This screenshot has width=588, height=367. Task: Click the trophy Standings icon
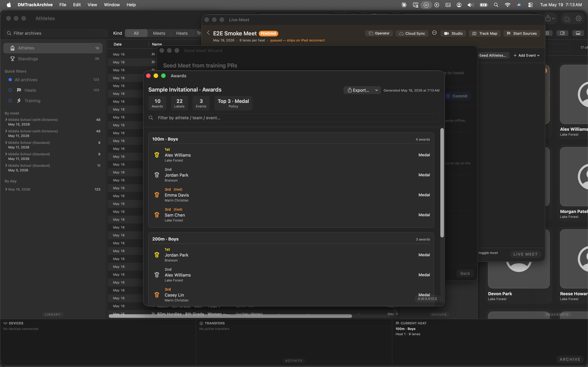click(12, 59)
